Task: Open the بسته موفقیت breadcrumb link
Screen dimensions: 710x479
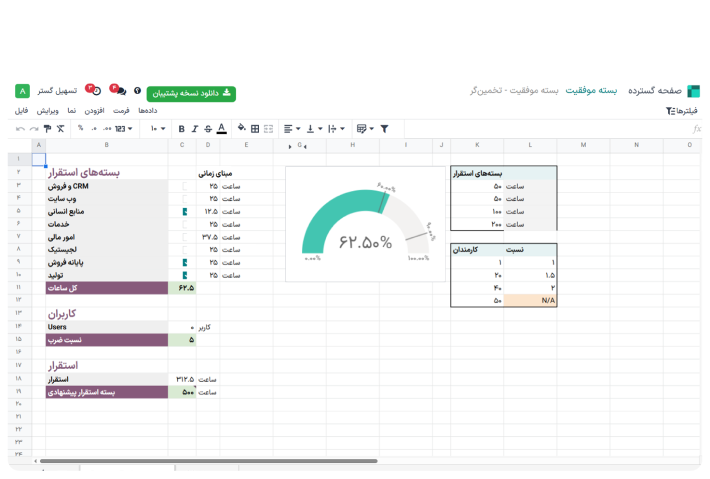Action: (x=591, y=91)
